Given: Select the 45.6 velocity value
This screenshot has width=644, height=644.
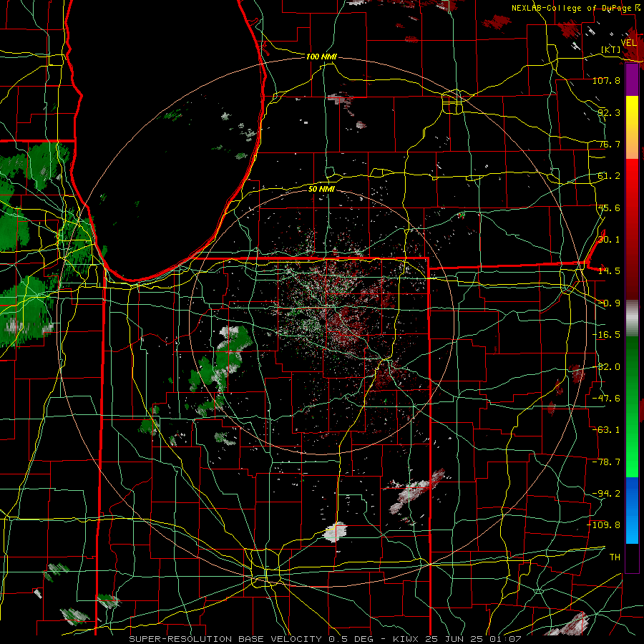Looking at the screenshot, I should coord(609,208).
